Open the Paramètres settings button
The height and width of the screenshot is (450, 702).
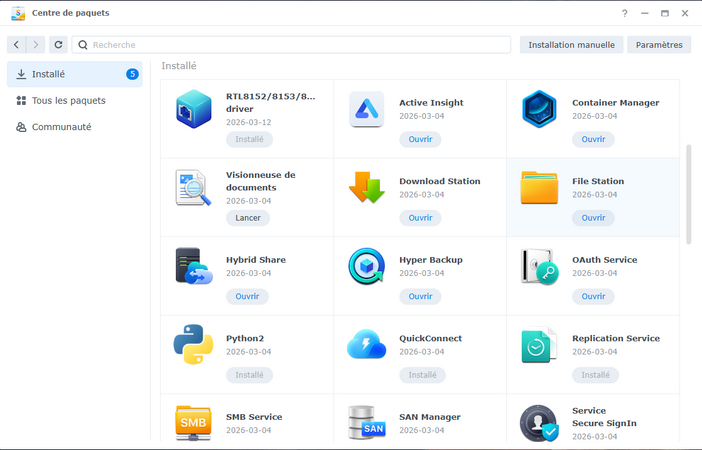point(659,45)
